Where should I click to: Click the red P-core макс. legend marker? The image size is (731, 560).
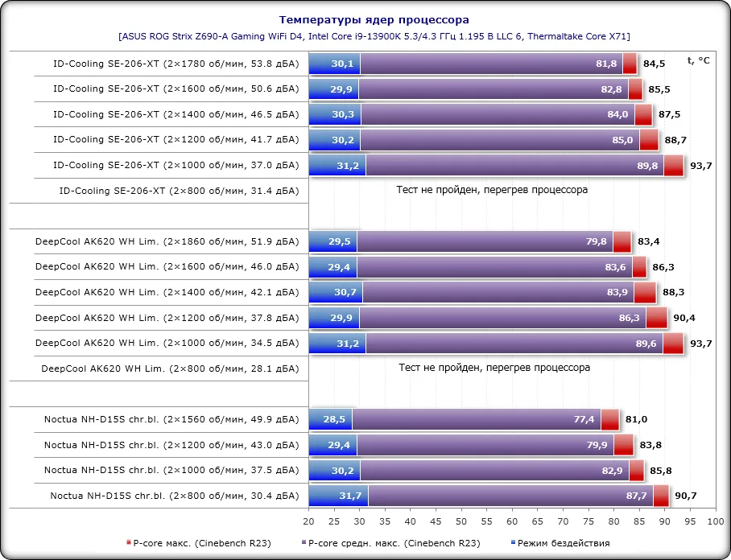click(x=129, y=542)
